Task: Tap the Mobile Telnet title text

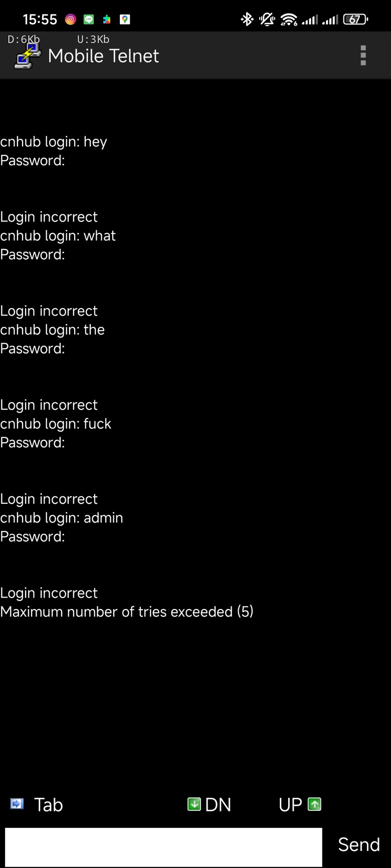Action: pos(103,56)
